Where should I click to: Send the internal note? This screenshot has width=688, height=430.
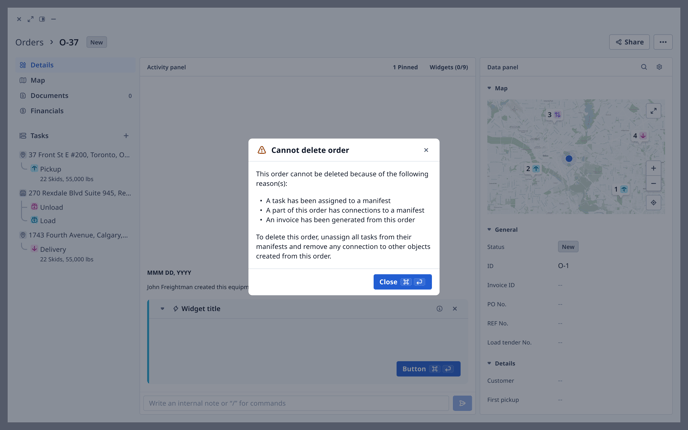(462, 403)
